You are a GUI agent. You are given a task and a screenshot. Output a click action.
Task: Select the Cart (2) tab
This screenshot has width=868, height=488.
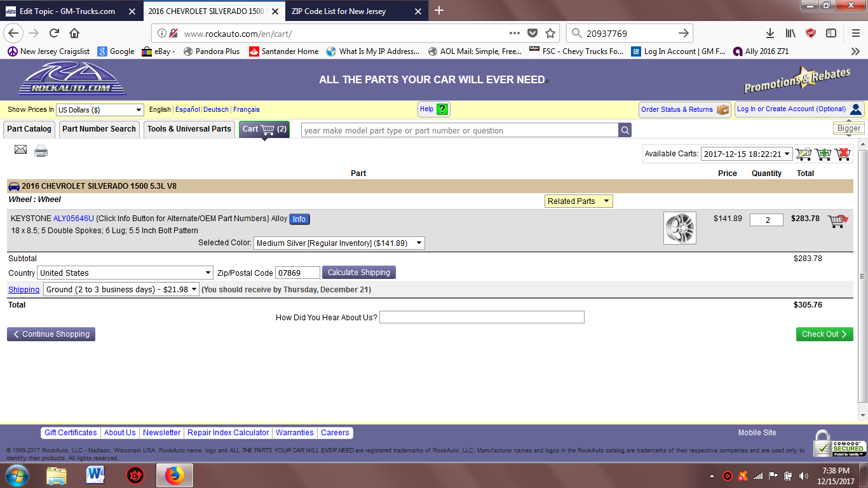pyautogui.click(x=264, y=129)
